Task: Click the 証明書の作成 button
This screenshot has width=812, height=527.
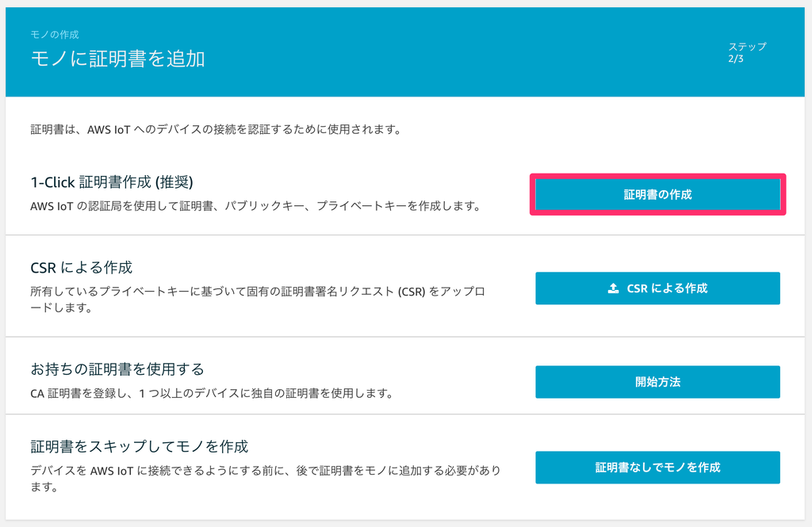Action: [657, 195]
